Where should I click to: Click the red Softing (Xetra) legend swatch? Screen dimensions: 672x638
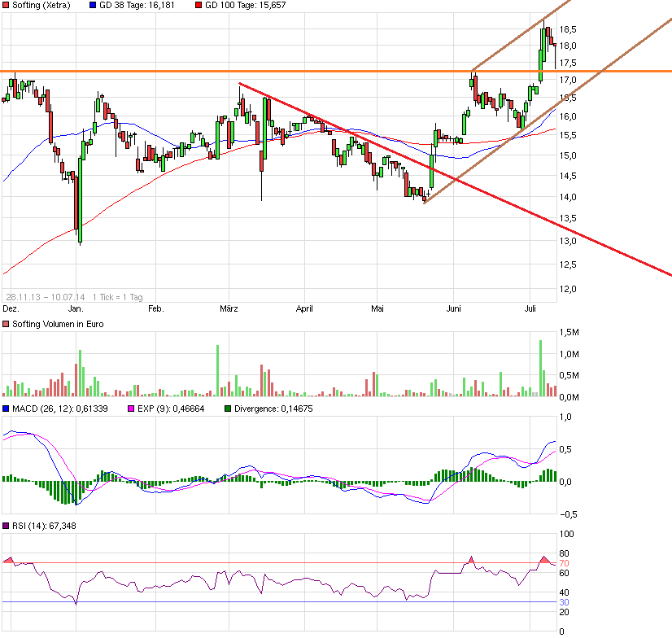pos(6,5)
